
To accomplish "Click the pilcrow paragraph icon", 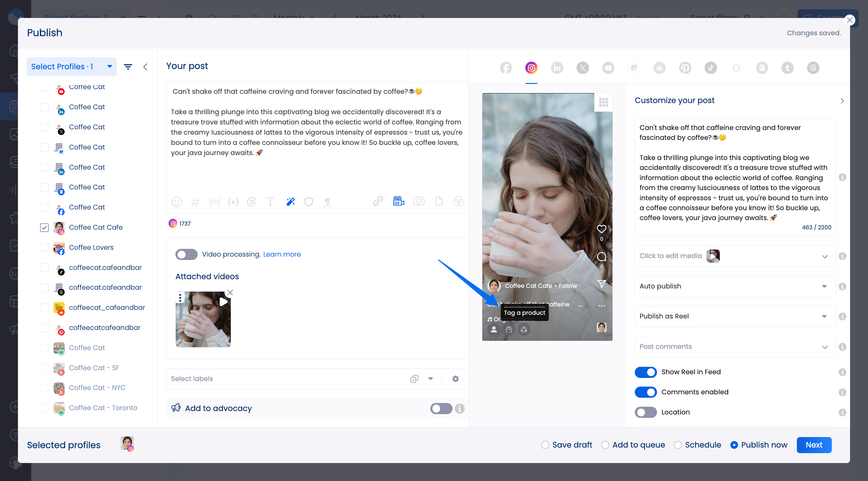I will (327, 202).
